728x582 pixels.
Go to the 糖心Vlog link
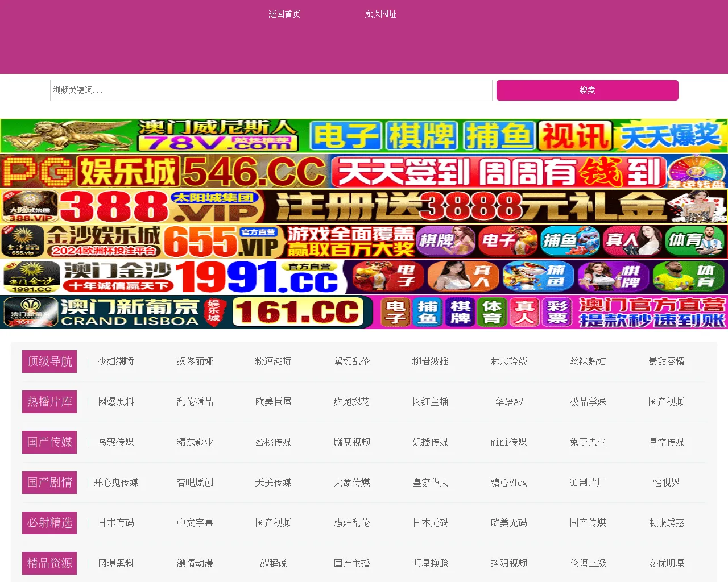pyautogui.click(x=509, y=483)
